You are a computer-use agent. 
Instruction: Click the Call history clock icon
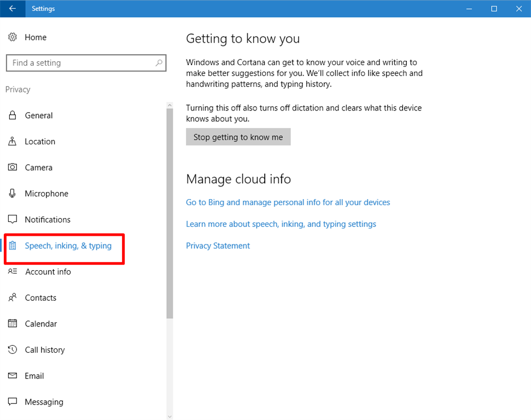tap(12, 350)
